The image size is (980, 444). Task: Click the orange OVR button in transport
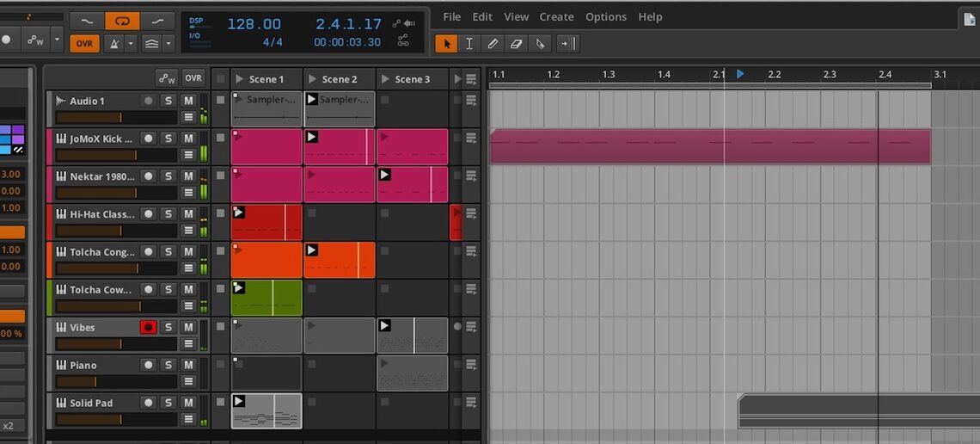pos(84,43)
